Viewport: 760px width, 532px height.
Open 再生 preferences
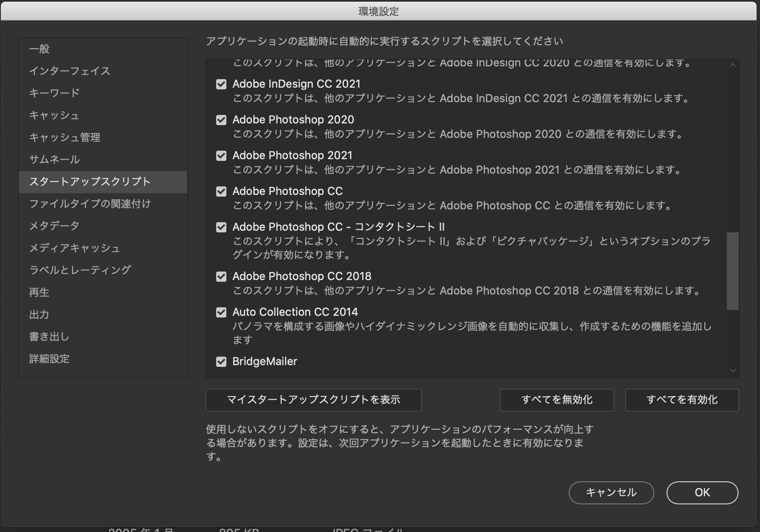[103, 292]
